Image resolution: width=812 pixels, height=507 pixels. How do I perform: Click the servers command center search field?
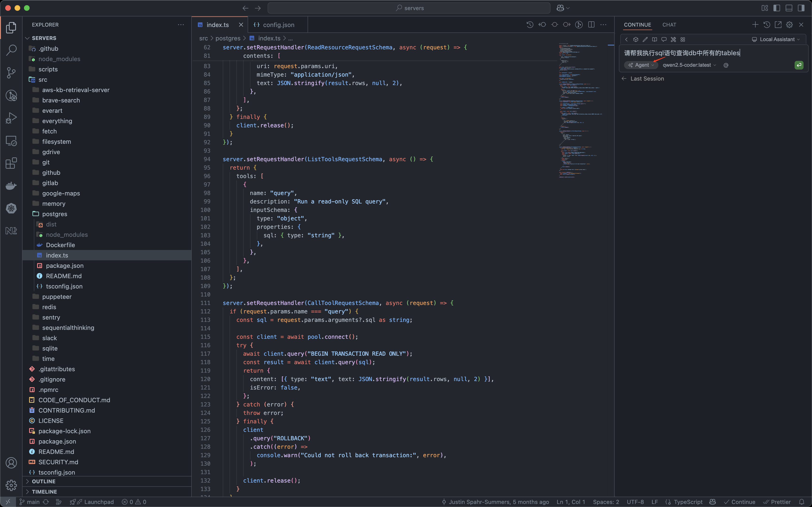[x=409, y=8]
